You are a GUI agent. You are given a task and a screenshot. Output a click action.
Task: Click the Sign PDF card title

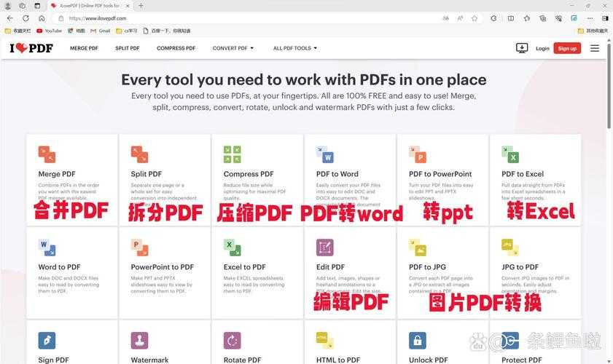[53, 360]
